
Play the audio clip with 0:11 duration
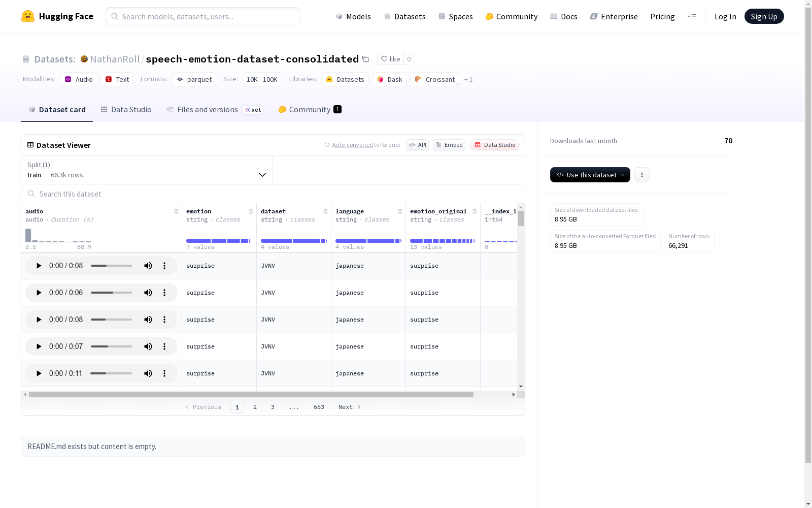click(x=39, y=373)
